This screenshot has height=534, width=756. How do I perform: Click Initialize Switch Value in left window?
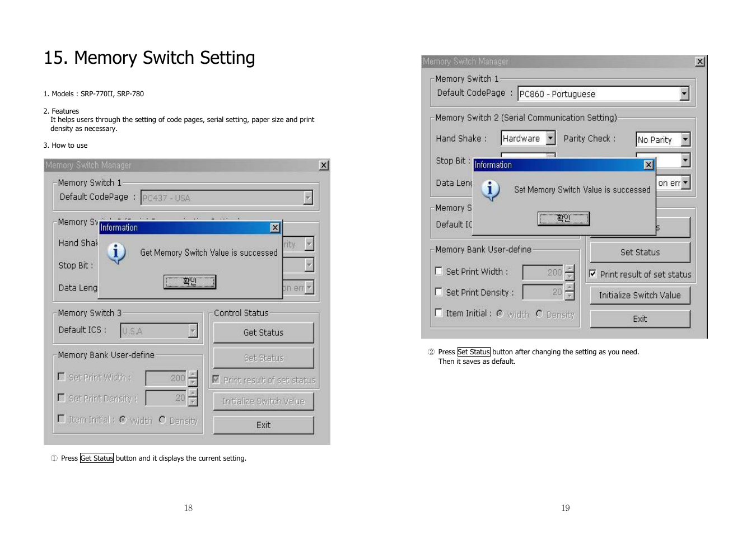[263, 401]
